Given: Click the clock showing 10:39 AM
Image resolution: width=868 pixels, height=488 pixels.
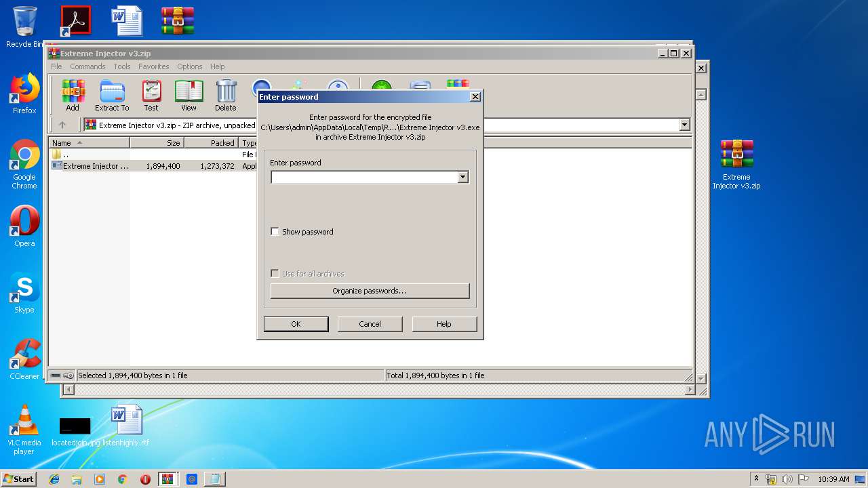Looking at the screenshot, I should pos(833,479).
